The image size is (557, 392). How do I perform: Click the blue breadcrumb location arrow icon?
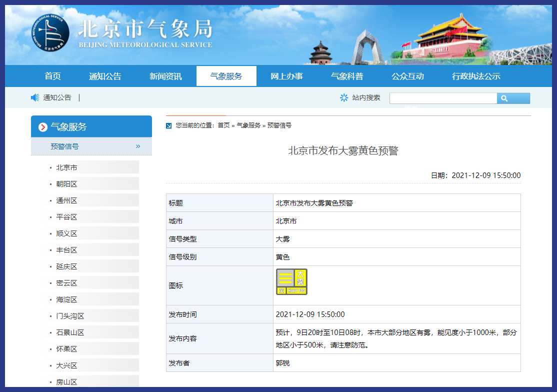169,125
